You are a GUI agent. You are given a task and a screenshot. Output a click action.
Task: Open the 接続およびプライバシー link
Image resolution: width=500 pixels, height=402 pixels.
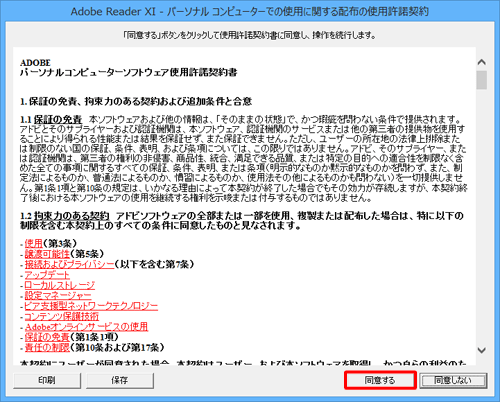[x=69, y=264]
